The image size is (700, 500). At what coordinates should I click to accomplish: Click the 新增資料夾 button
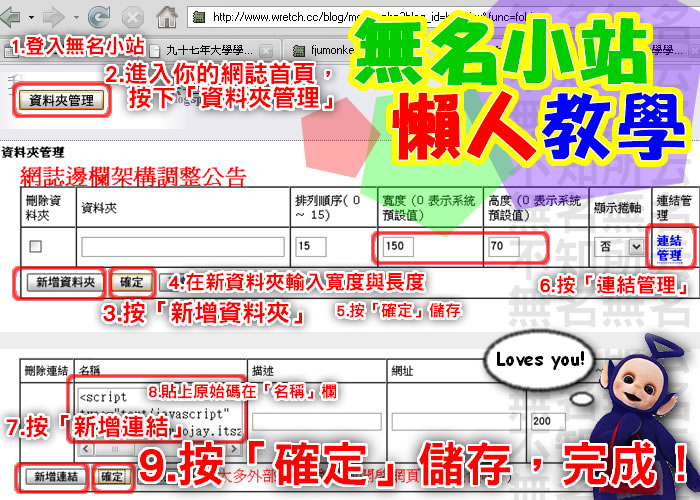pos(65,282)
